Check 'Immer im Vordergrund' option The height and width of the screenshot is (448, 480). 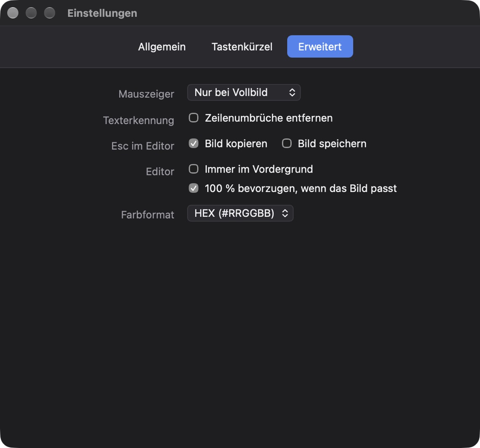point(193,169)
